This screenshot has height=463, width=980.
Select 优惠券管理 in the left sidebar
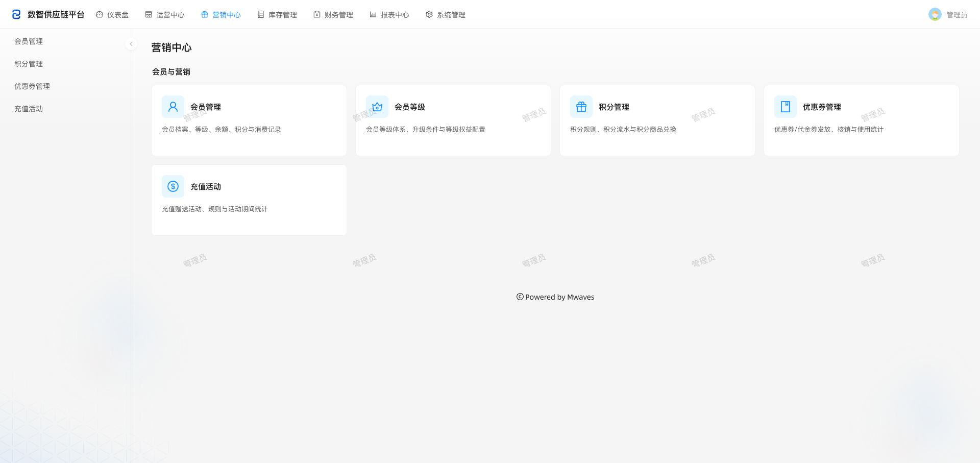pyautogui.click(x=32, y=86)
